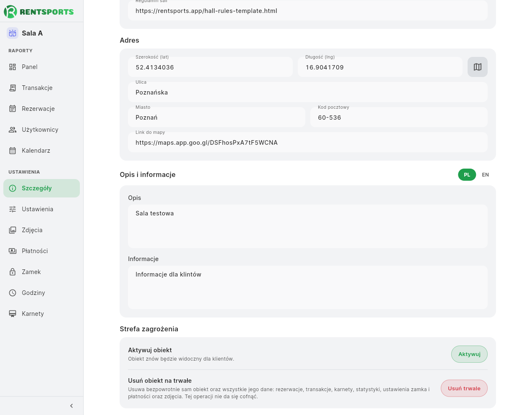Click the Kod pocztowy field
The image size is (532, 415).
(399, 117)
